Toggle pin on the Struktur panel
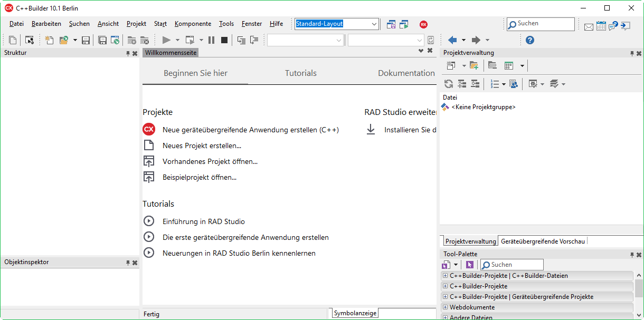644x320 pixels. (x=128, y=53)
